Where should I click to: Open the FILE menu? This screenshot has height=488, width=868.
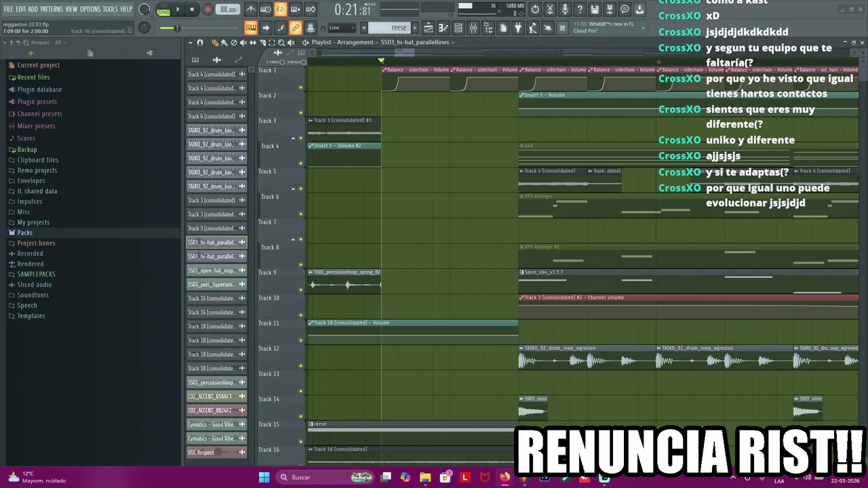coord(8,9)
